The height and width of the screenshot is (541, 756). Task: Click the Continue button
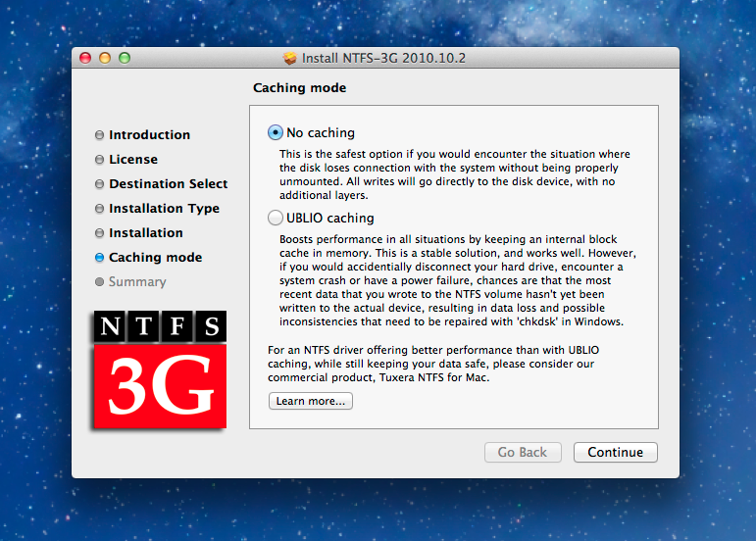click(615, 453)
